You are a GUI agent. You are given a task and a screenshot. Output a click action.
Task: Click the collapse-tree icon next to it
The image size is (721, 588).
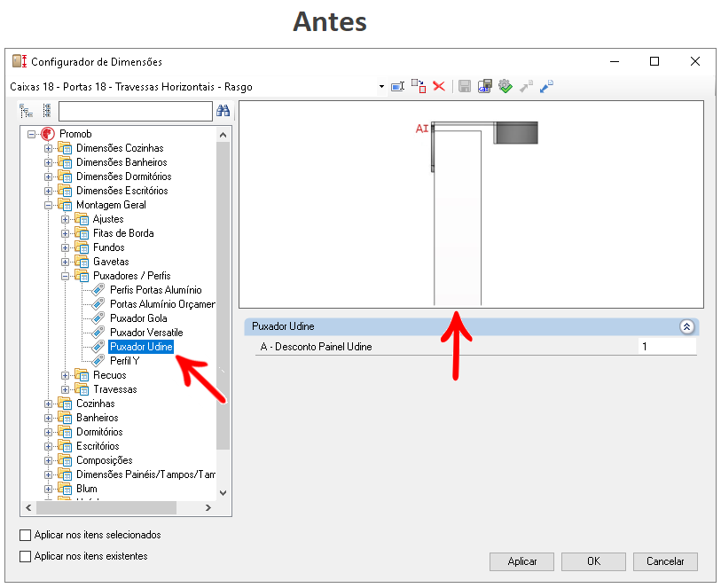(x=46, y=111)
